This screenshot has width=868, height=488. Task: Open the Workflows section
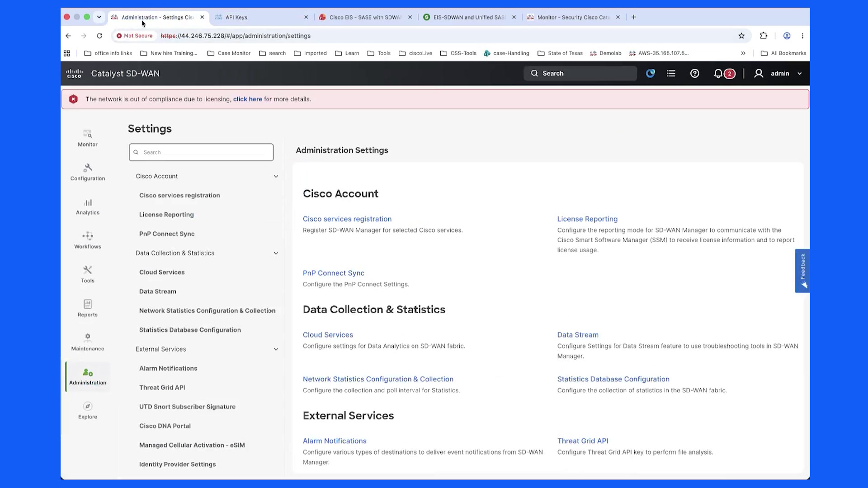[x=87, y=240]
